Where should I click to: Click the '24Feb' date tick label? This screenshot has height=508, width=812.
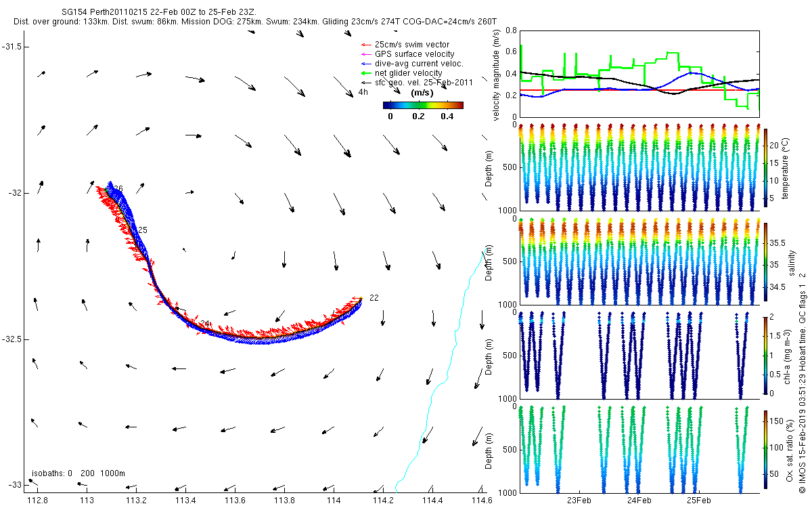639,501
